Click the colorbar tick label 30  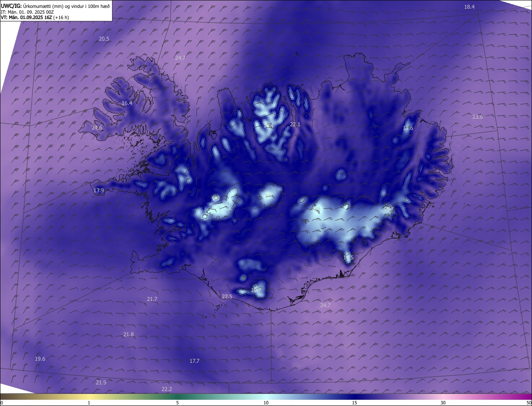[x=443, y=403]
